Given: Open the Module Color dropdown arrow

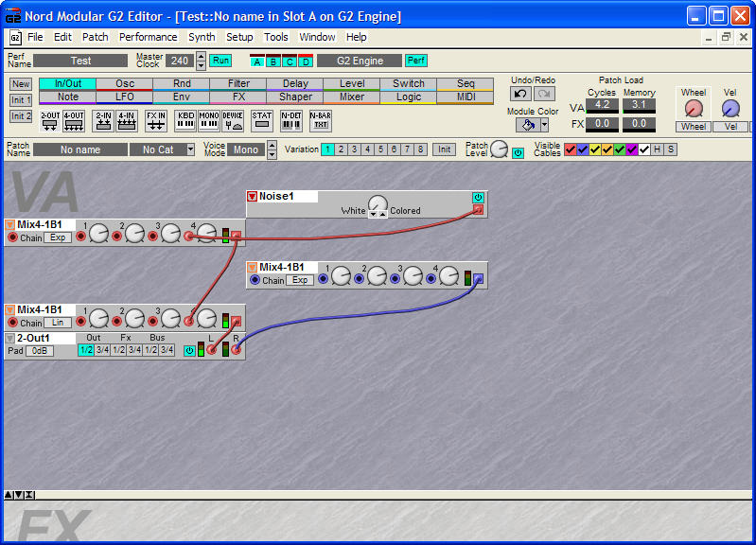Looking at the screenshot, I should pos(544,125).
